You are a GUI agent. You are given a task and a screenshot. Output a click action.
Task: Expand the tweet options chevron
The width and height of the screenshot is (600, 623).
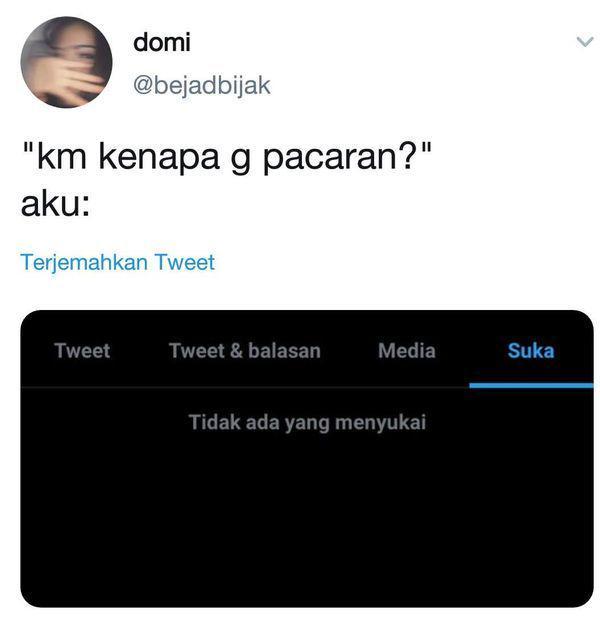(585, 41)
